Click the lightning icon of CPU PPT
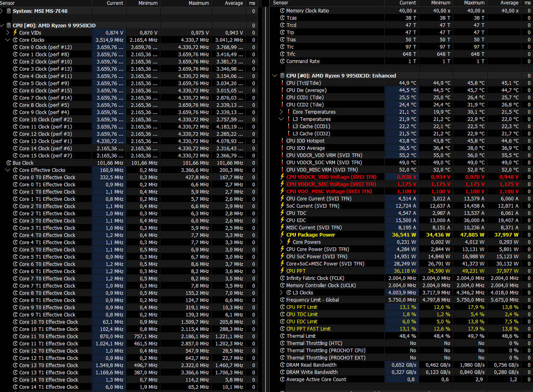This screenshot has width=533, height=392. point(282,271)
